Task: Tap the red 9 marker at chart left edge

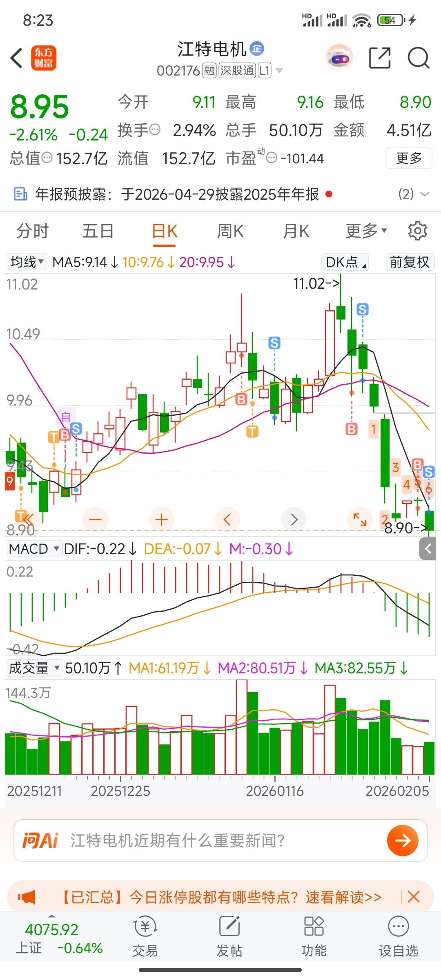Action: [10, 481]
